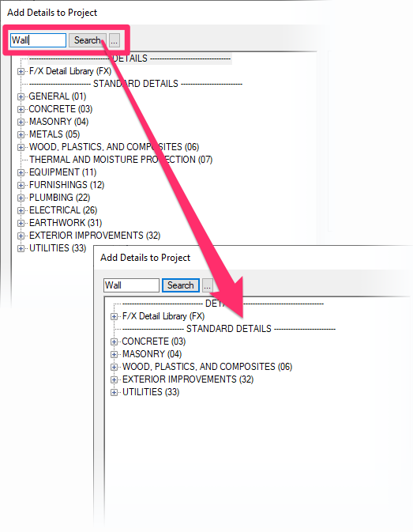Expand the MASONRY (04) node in upper list
This screenshot has width=413, height=532.
pos(21,122)
